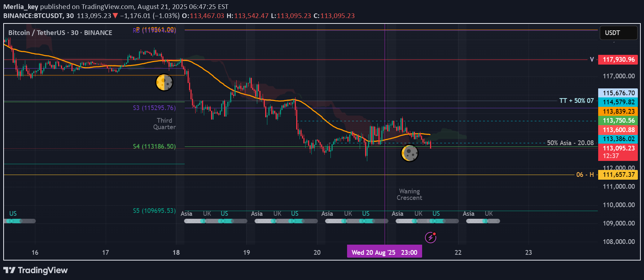Click the orange 113,839.23 price label

pyautogui.click(x=618, y=111)
